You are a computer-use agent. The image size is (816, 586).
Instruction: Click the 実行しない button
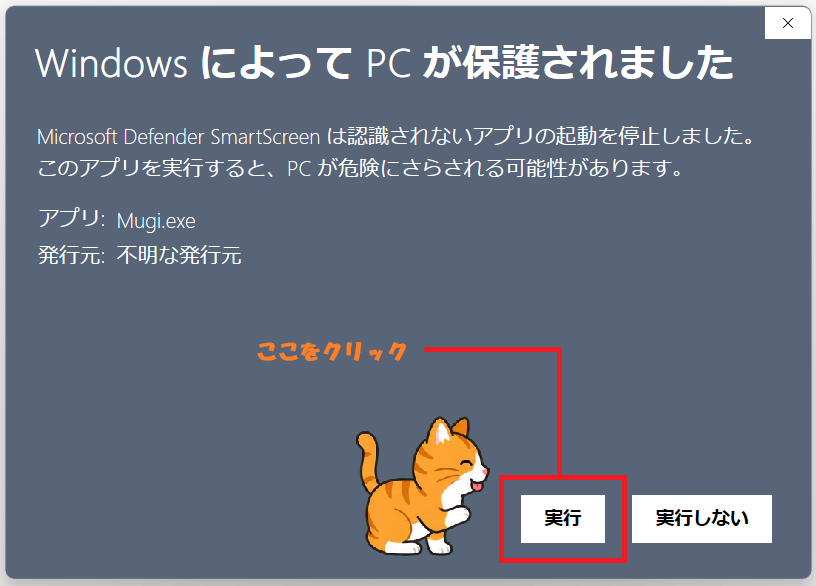(x=702, y=518)
